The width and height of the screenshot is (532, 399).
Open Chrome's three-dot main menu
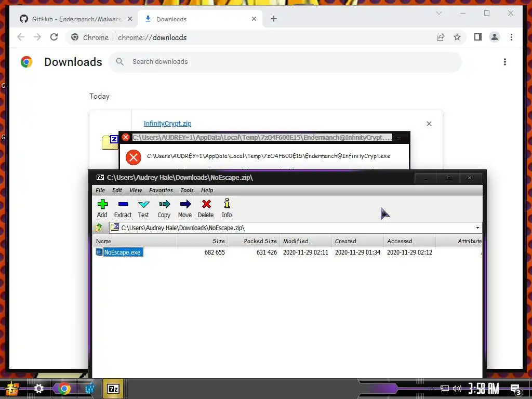(x=511, y=37)
